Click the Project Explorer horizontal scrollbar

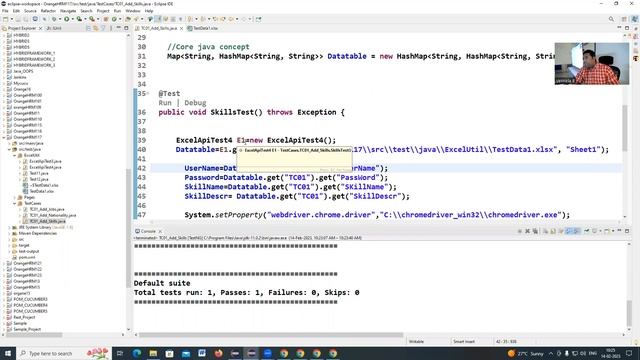click(33, 335)
